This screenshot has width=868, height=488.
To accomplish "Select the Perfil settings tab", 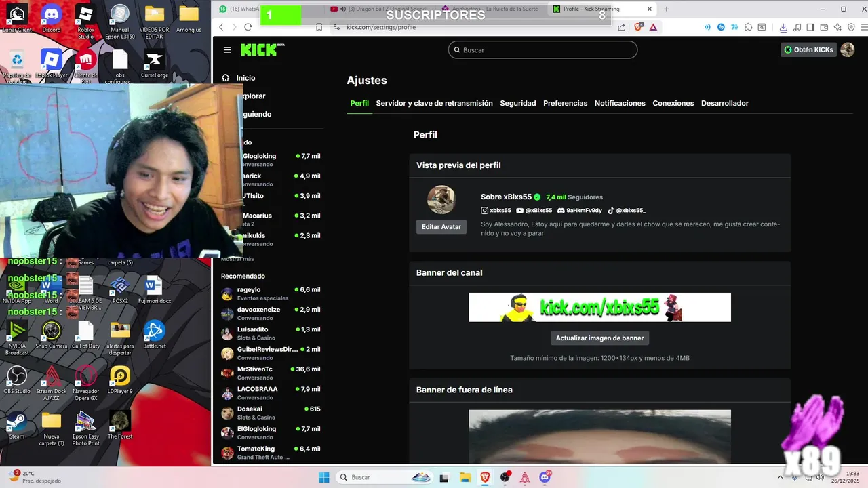I will click(359, 103).
